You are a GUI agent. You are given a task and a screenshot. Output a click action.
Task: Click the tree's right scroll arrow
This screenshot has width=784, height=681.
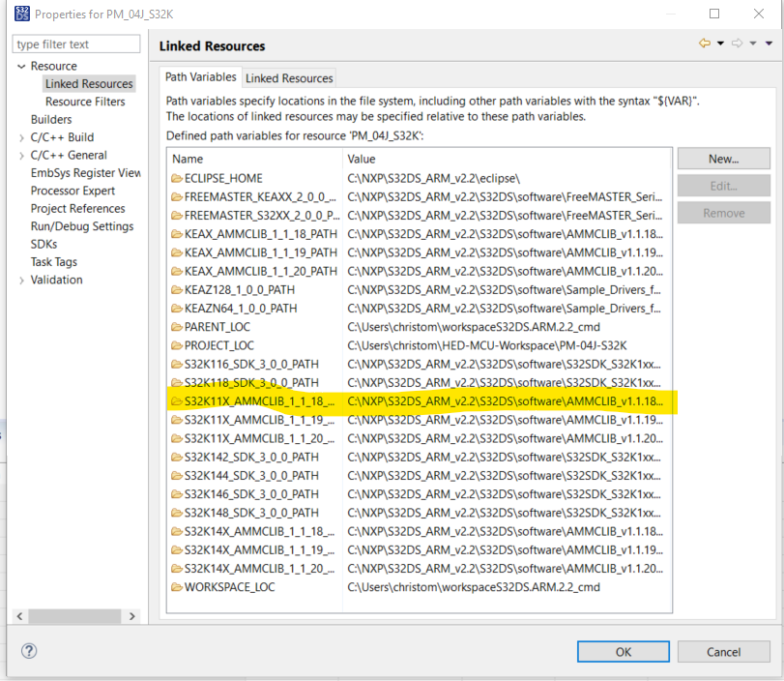[x=132, y=616]
